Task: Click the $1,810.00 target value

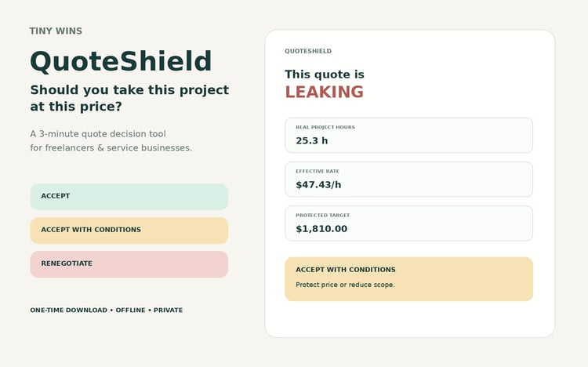Action: tap(321, 228)
